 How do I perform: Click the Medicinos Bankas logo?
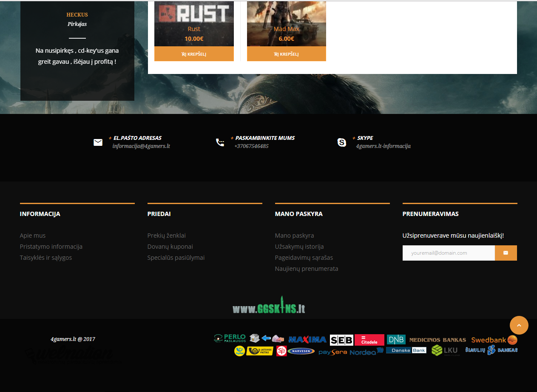(x=438, y=340)
